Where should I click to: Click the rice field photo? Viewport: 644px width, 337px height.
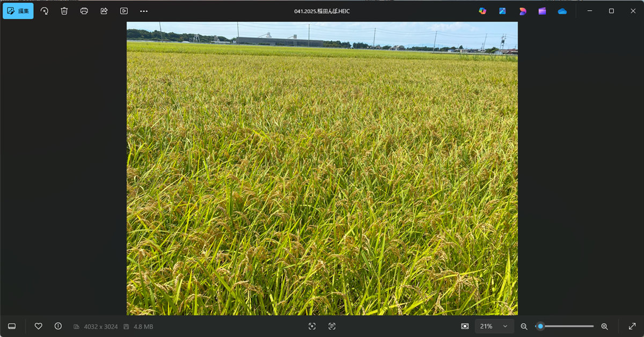click(322, 169)
